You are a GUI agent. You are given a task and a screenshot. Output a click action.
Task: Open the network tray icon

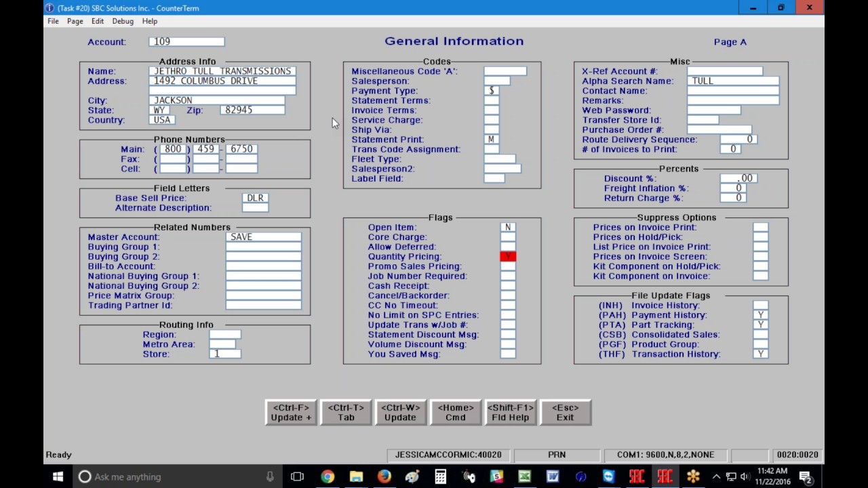click(x=731, y=476)
